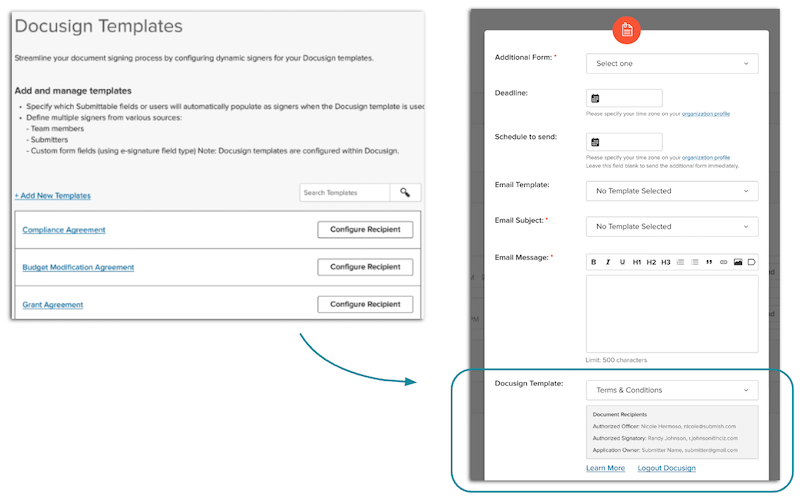Set Heading 2 style in the message editor
Image resolution: width=800 pixels, height=496 pixels.
coord(651,262)
